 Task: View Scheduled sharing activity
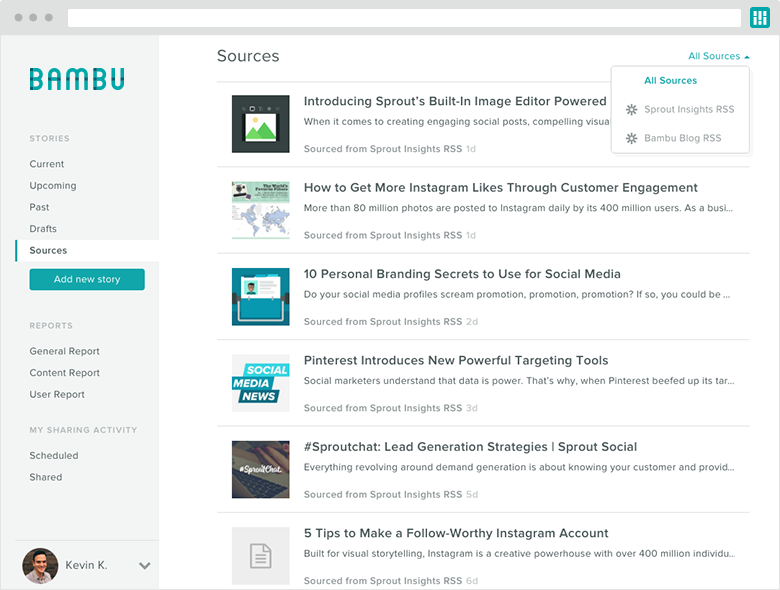click(x=54, y=456)
